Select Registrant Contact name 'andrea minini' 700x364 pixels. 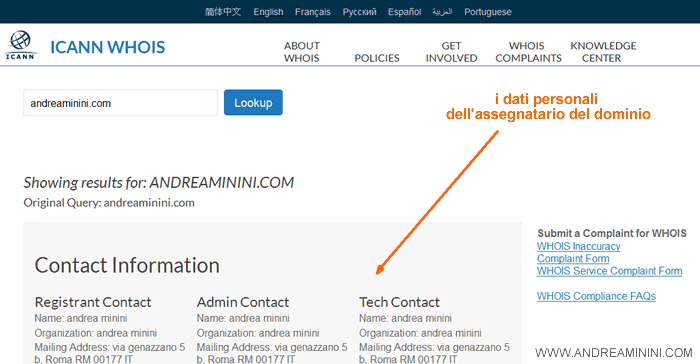pyautogui.click(x=97, y=318)
